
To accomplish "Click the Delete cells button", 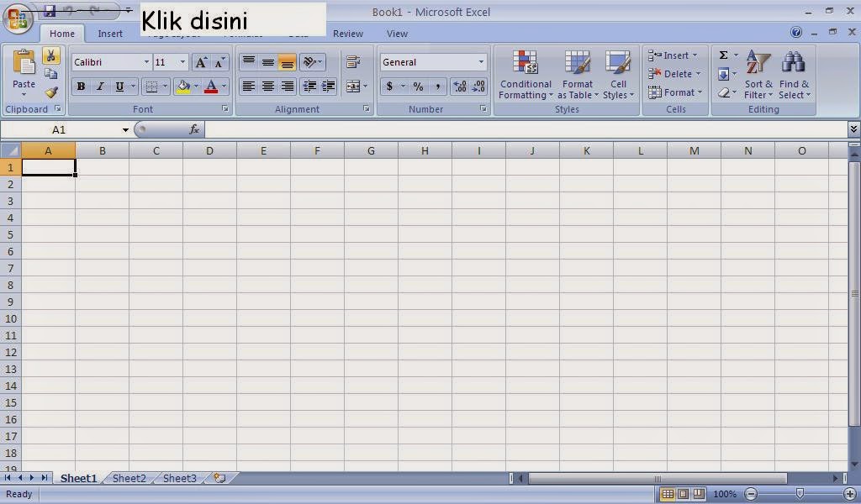I will click(674, 74).
